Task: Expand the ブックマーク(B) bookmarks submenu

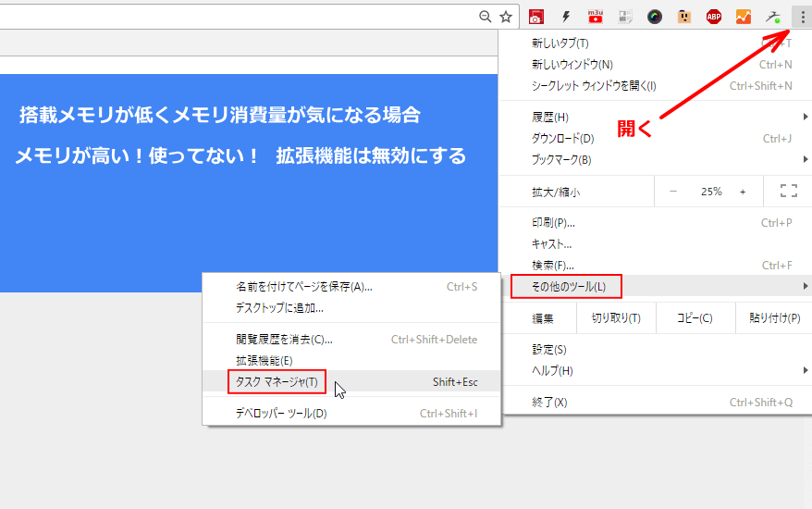Action: 655,160
